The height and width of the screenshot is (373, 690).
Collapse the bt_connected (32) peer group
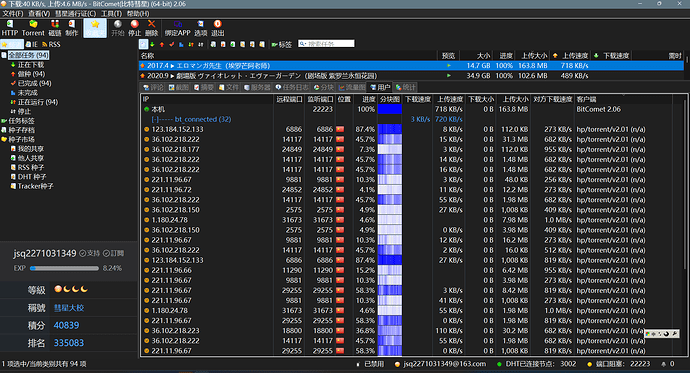point(155,119)
